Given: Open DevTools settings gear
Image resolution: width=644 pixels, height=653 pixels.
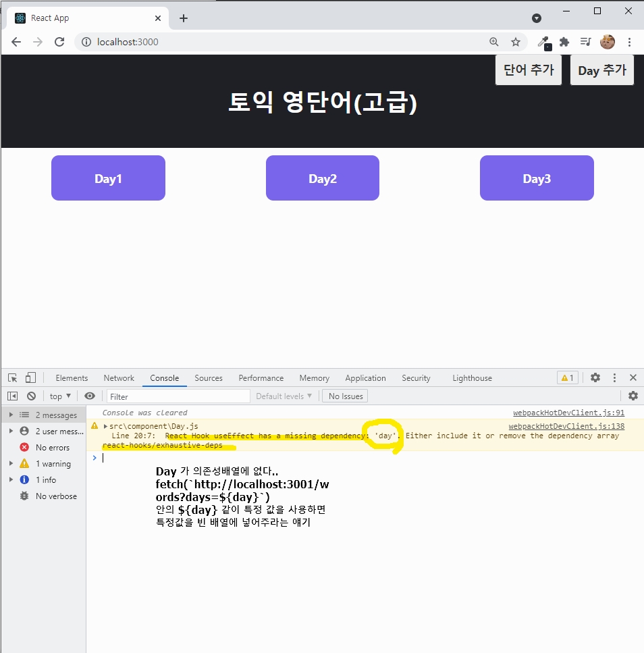Looking at the screenshot, I should coord(595,377).
